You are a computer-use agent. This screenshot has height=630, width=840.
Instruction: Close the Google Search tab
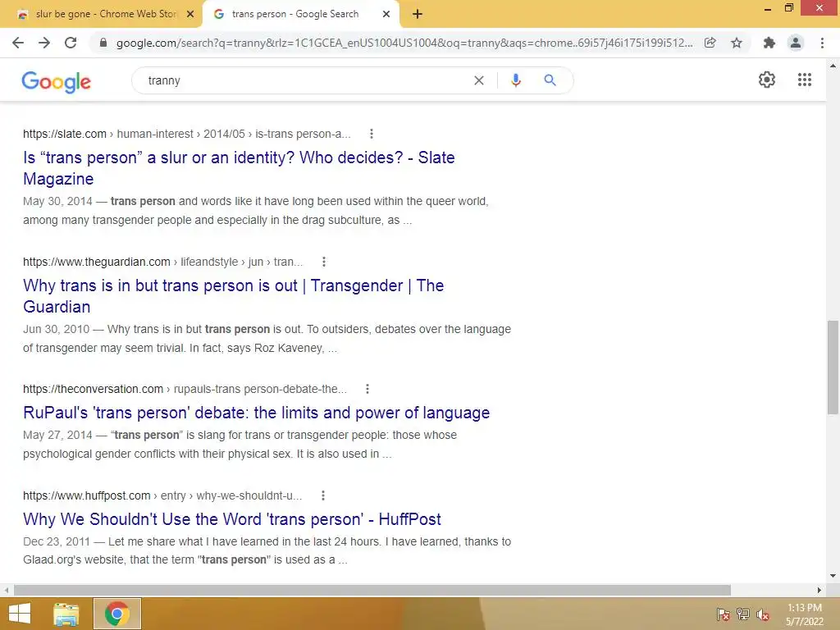(386, 15)
